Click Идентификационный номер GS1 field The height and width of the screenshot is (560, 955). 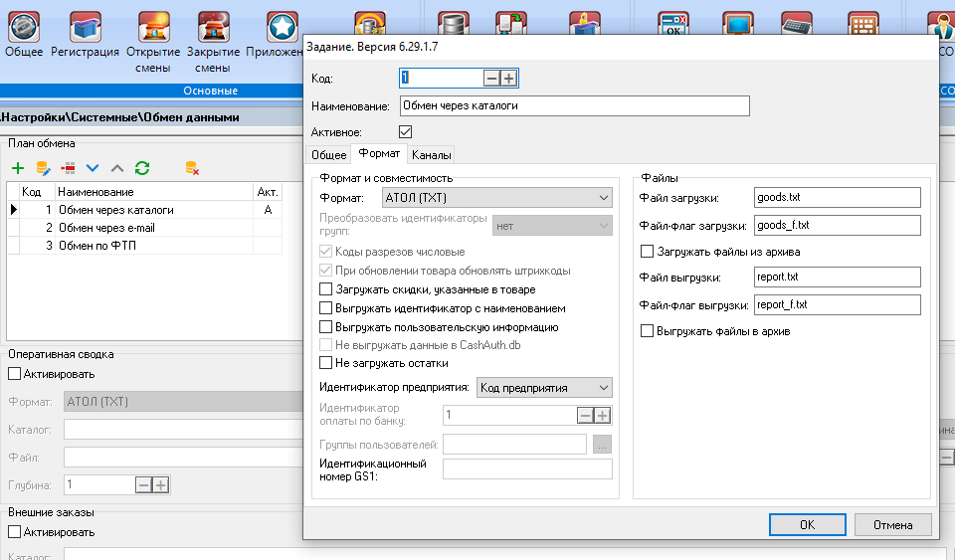(527, 469)
